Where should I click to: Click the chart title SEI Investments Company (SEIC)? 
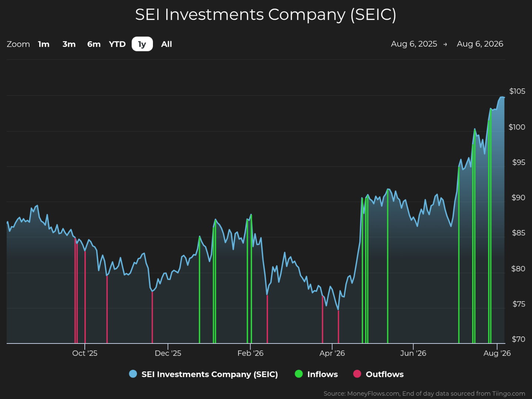[x=265, y=15]
